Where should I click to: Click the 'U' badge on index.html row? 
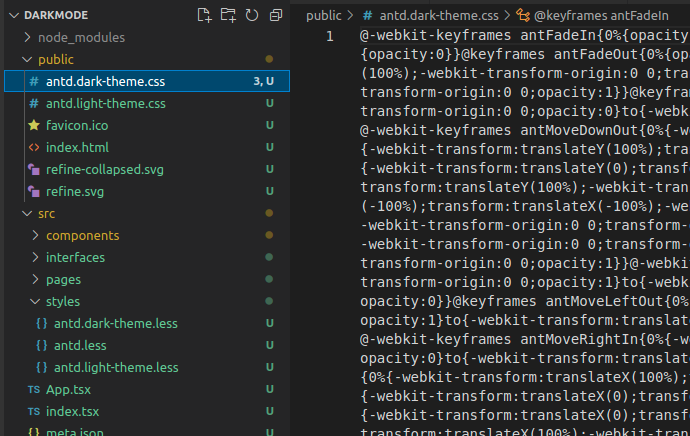click(x=270, y=147)
